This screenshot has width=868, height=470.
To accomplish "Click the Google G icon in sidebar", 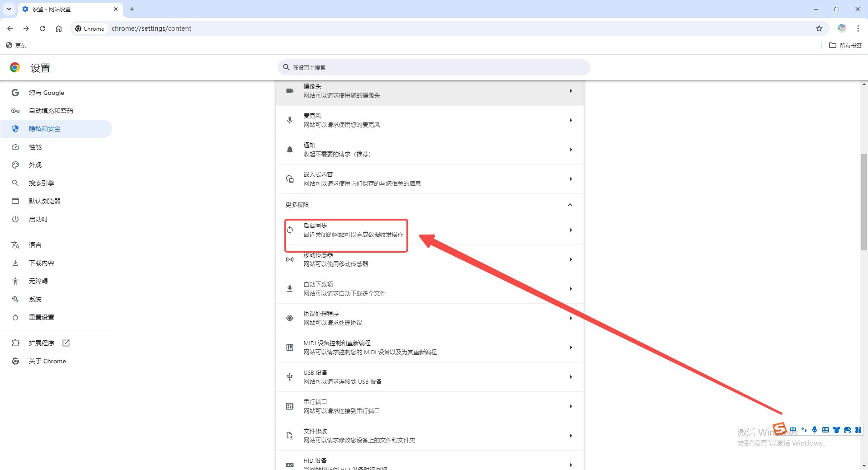I will [x=15, y=93].
